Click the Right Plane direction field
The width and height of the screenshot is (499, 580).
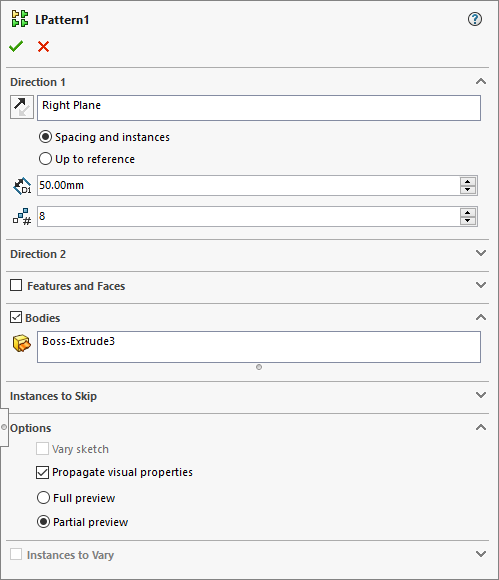pyautogui.click(x=259, y=108)
